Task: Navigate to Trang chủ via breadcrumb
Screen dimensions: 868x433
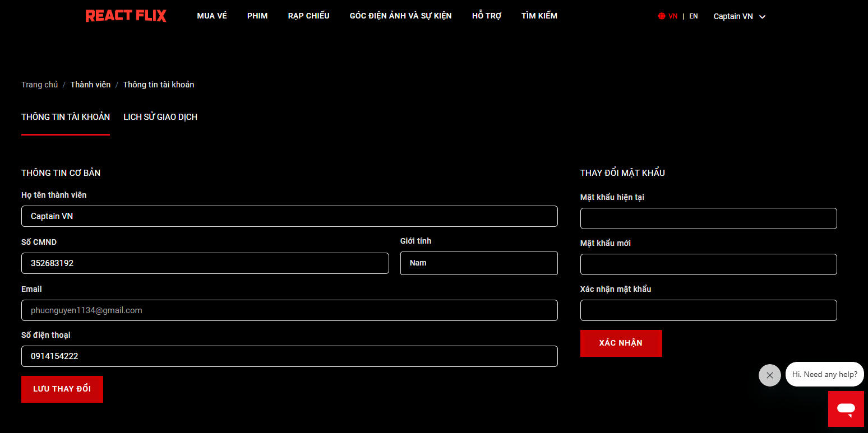Action: pyautogui.click(x=39, y=84)
